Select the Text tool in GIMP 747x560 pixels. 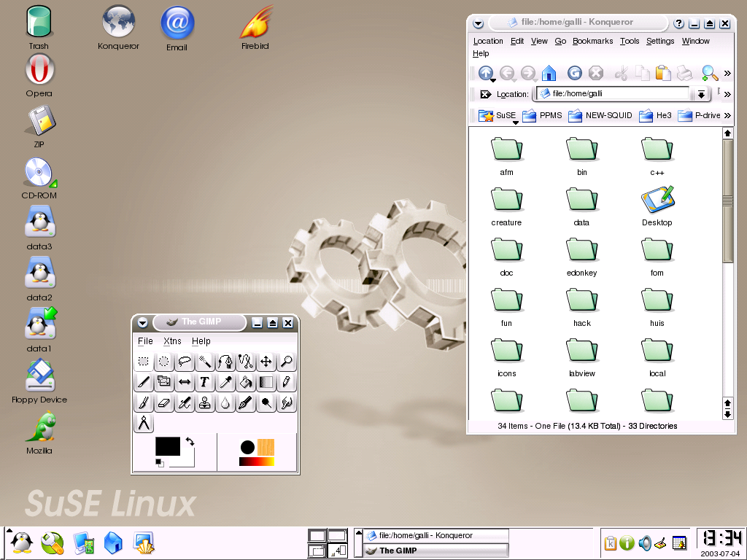205,382
